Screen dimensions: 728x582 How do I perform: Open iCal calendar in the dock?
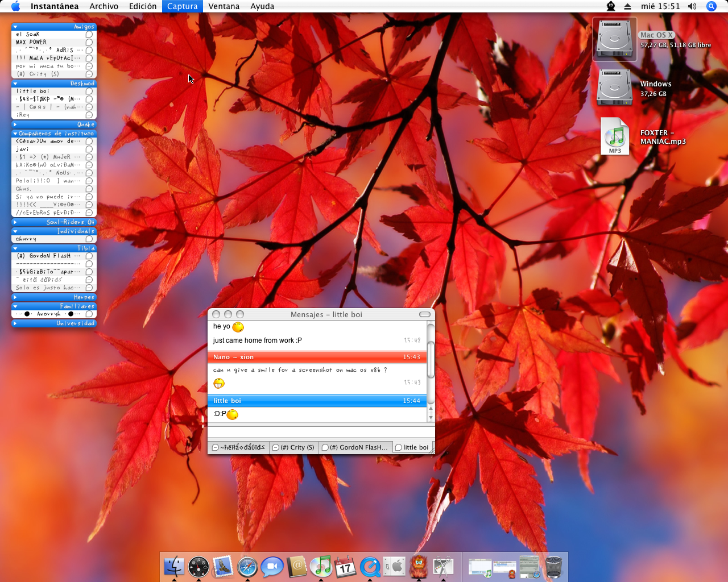tap(345, 567)
